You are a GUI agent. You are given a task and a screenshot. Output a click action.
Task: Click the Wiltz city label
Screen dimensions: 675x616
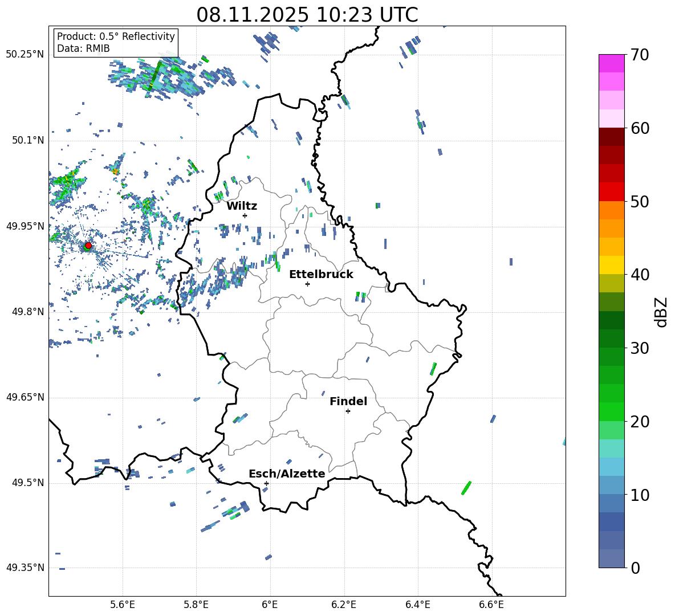[242, 206]
